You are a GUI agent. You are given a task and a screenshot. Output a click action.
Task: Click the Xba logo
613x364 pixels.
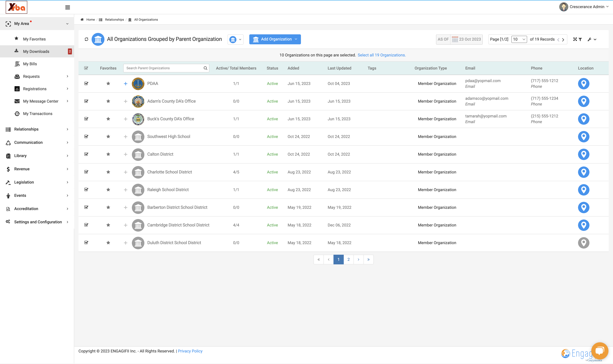click(16, 7)
